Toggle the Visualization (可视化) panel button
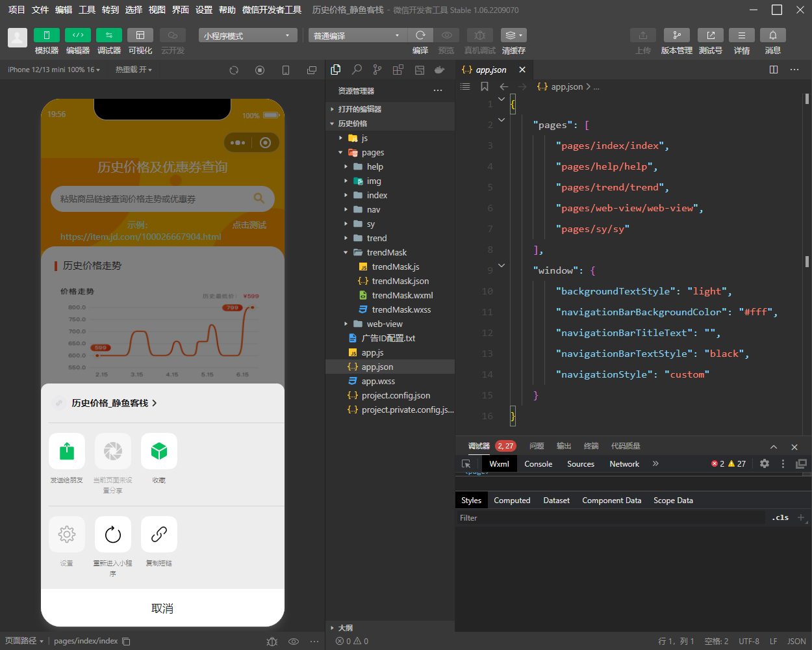 [140, 35]
